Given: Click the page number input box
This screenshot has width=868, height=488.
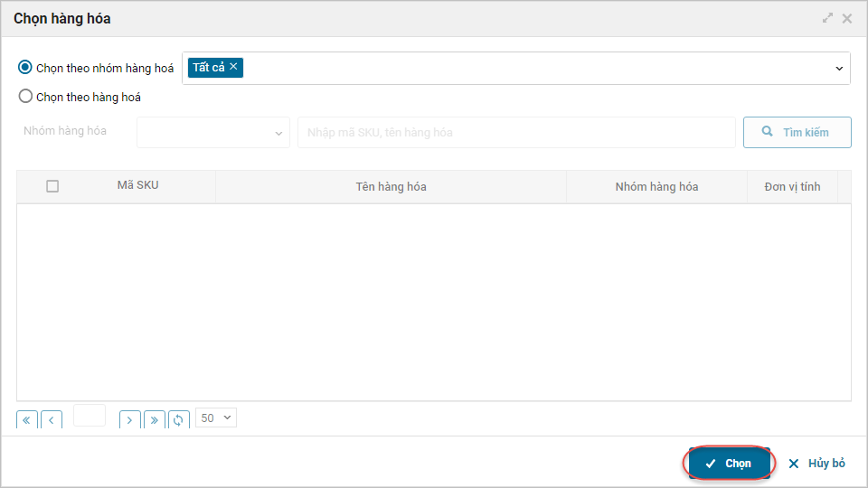Looking at the screenshot, I should coord(90,416).
